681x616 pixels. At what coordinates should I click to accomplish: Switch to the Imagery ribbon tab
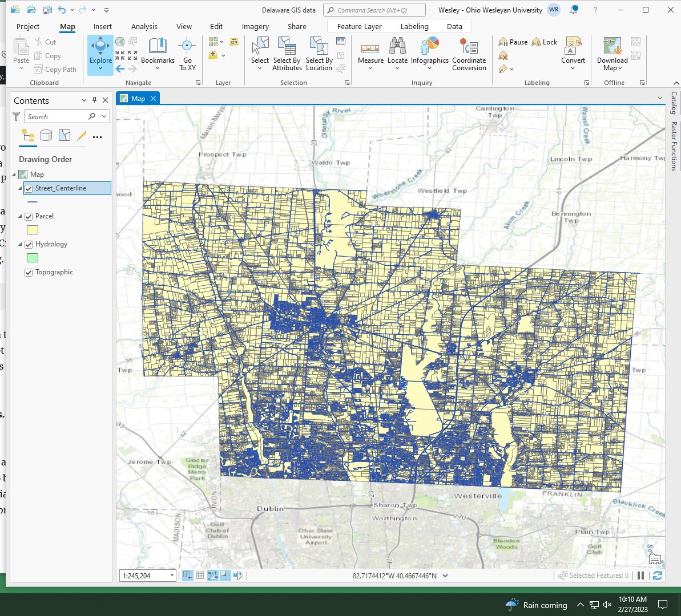coord(255,26)
